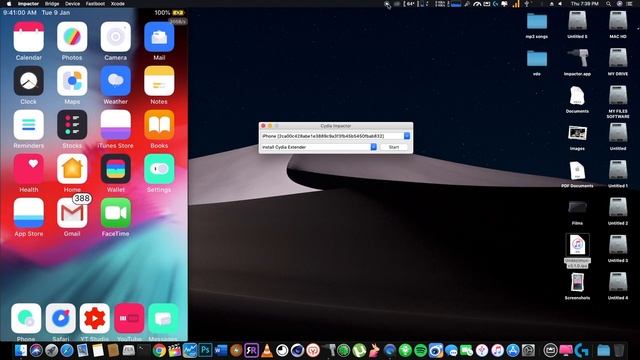Open the Fastboot menu
Viewport: 640px width, 360px height.
(x=95, y=4)
